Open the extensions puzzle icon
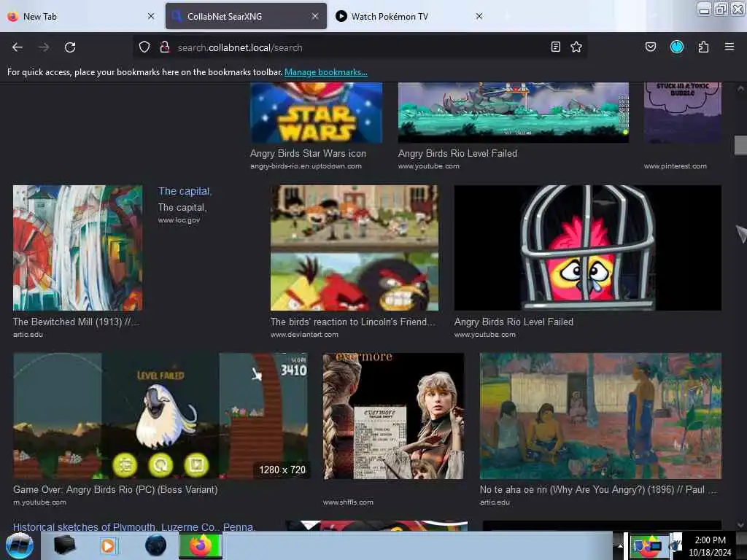The height and width of the screenshot is (560, 747). (703, 47)
